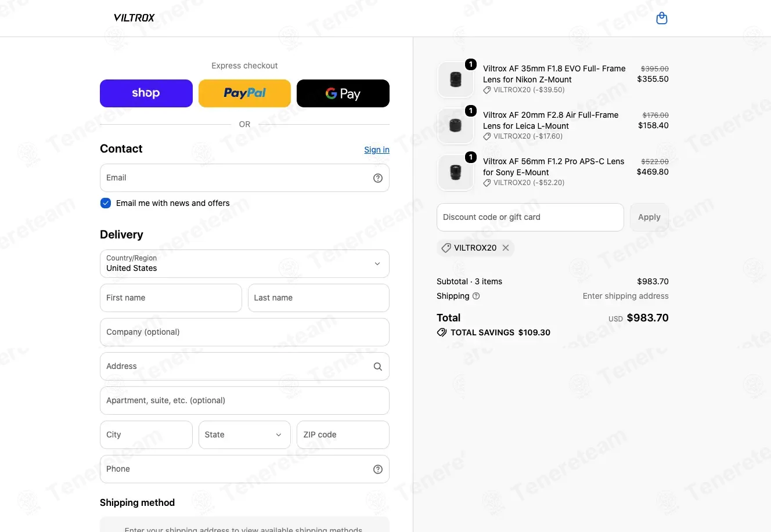Focus the Discount code or gift card field
Viewport: 771px width, 532px height.
pyautogui.click(x=530, y=218)
